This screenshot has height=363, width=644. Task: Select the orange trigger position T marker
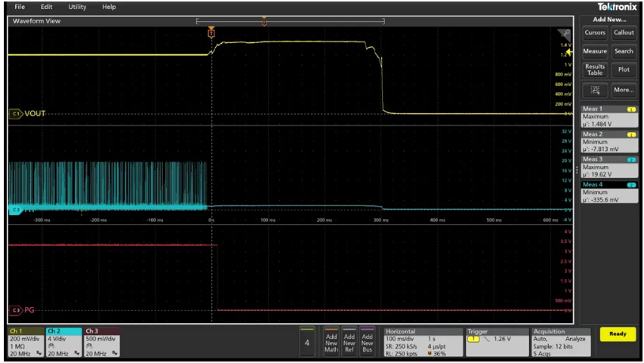211,34
